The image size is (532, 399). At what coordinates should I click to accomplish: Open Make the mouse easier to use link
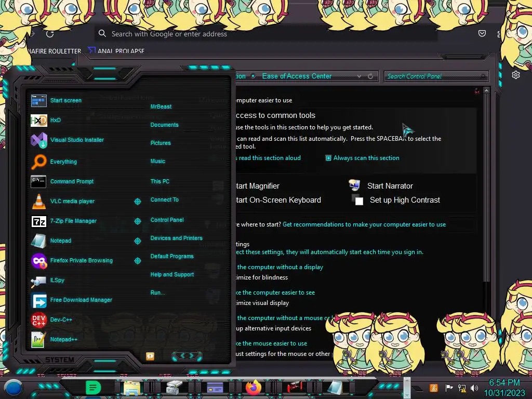click(271, 344)
